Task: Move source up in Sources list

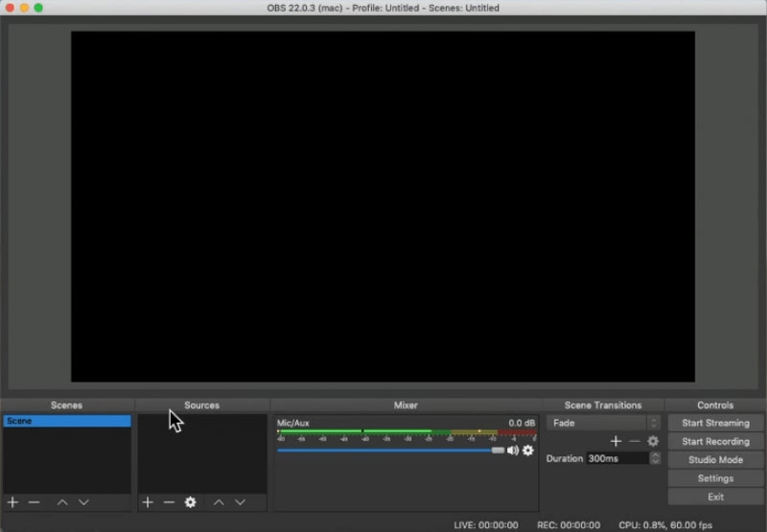Action: [219, 502]
